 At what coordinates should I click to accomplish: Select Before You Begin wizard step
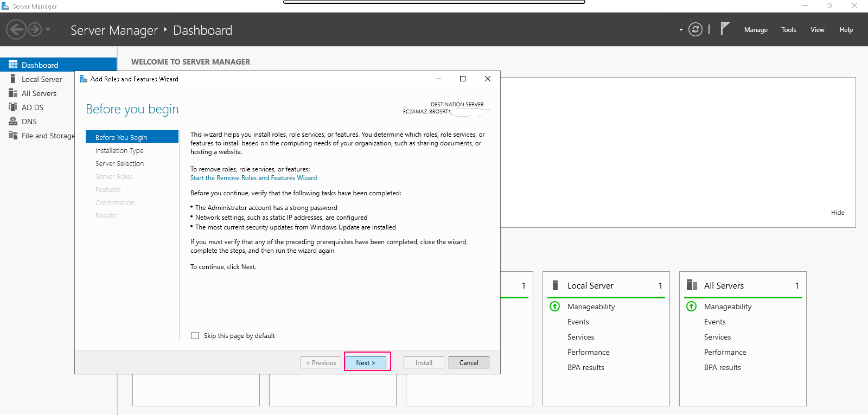click(132, 137)
